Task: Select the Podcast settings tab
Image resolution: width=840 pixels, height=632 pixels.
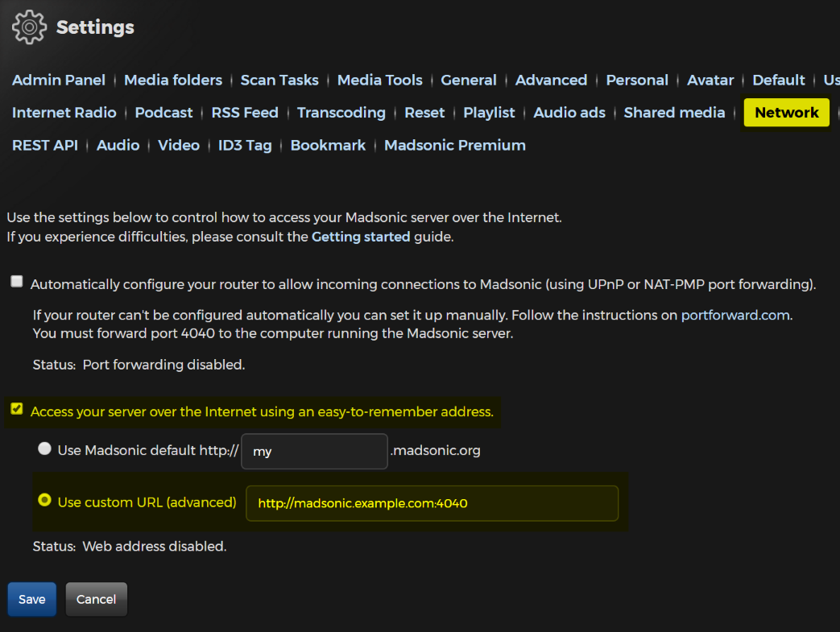Action: [164, 113]
